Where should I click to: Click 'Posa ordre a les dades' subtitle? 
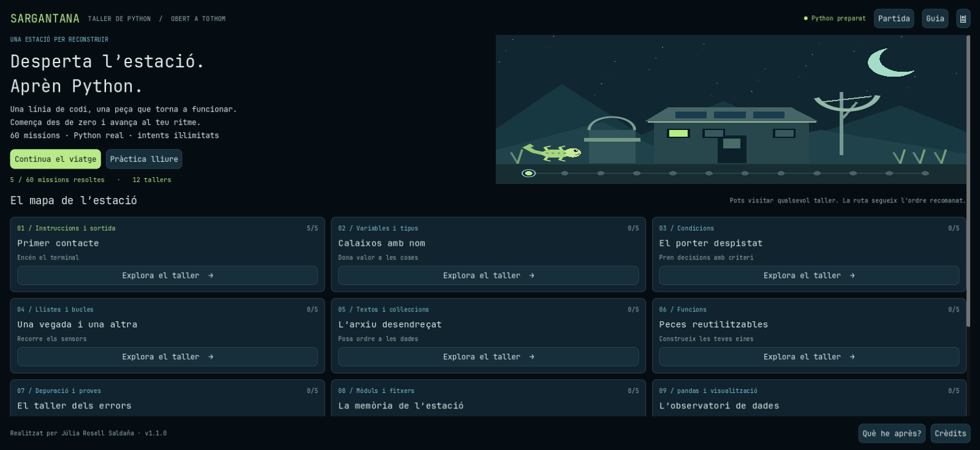tap(378, 339)
